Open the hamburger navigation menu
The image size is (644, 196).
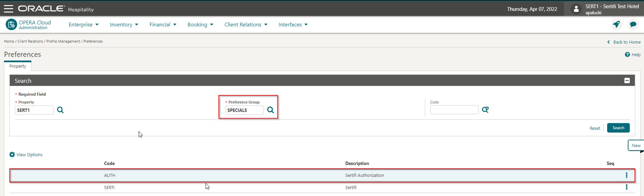point(8,9)
